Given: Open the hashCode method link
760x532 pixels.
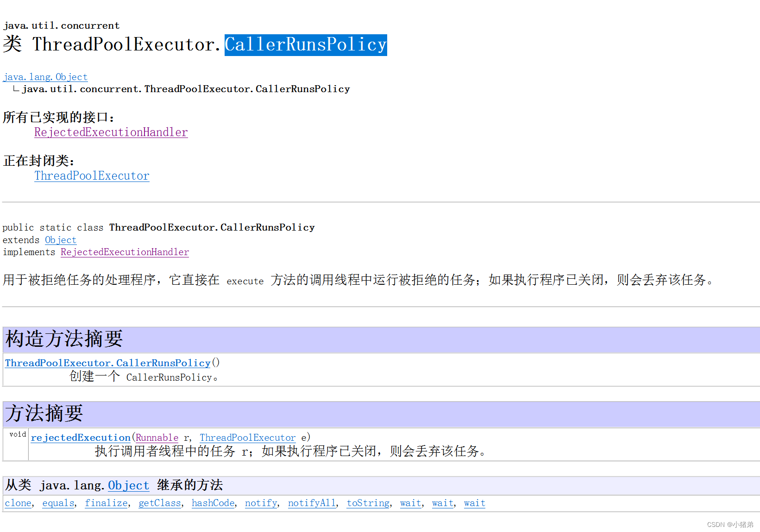Looking at the screenshot, I should 213,503.
